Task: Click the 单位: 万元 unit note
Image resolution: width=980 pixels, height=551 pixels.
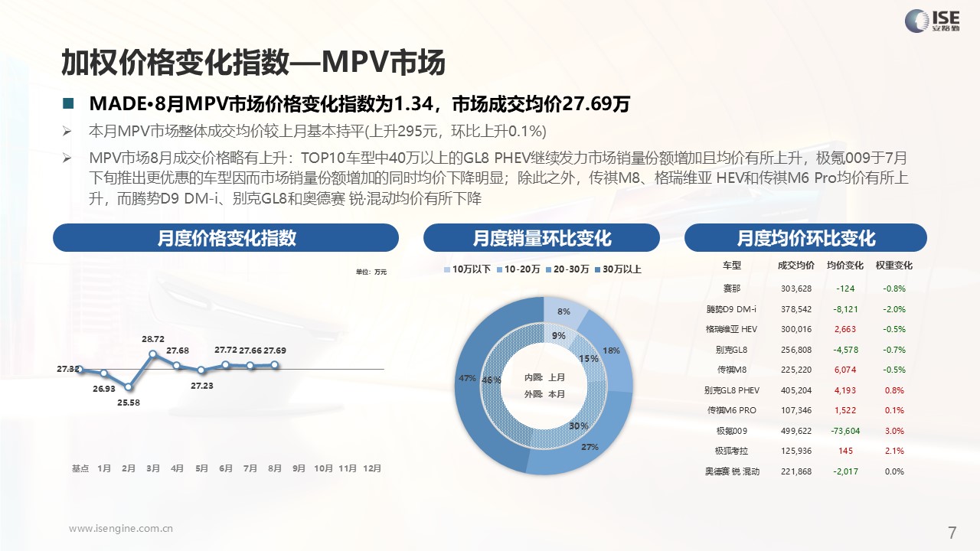Action: point(371,272)
